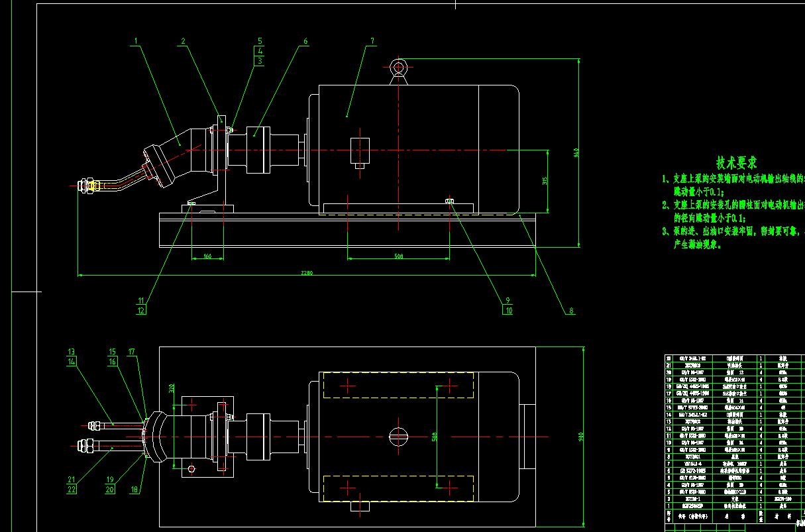This screenshot has height=532, width=805.
Task: Select balloon number 19 in the plan view
Action: 111,480
